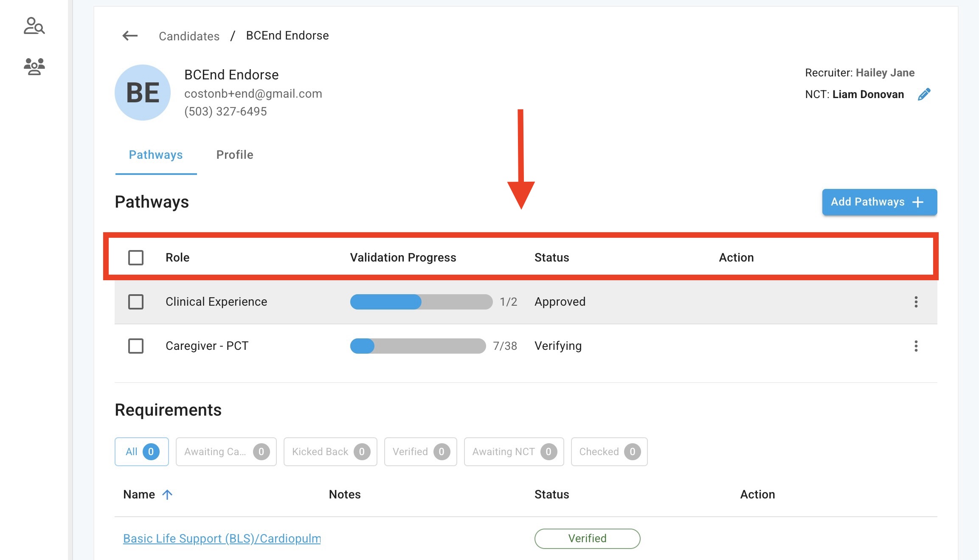Image resolution: width=979 pixels, height=560 pixels.
Task: Open Caregiver - PCT three-dot menu
Action: tap(916, 346)
